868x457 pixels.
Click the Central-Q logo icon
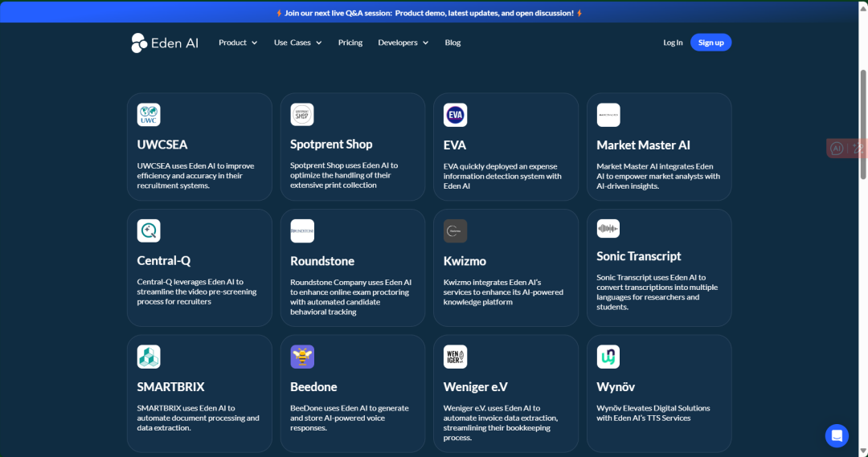click(x=149, y=231)
